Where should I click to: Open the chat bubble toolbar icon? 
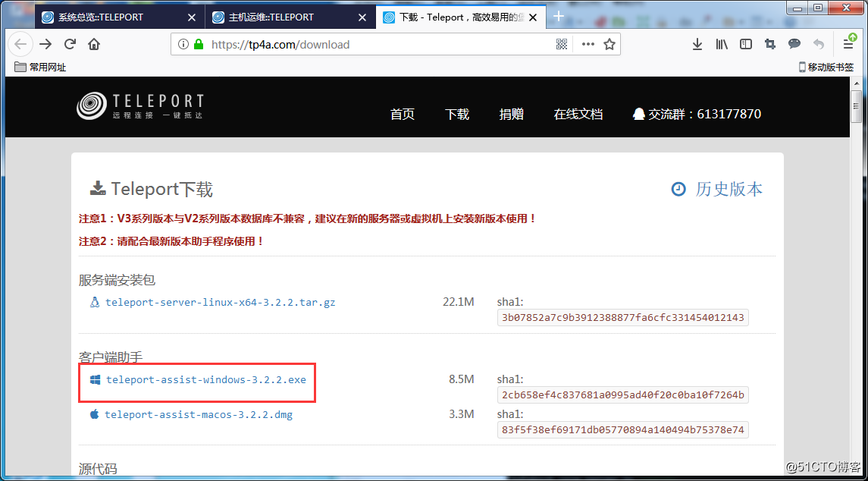pyautogui.click(x=794, y=44)
